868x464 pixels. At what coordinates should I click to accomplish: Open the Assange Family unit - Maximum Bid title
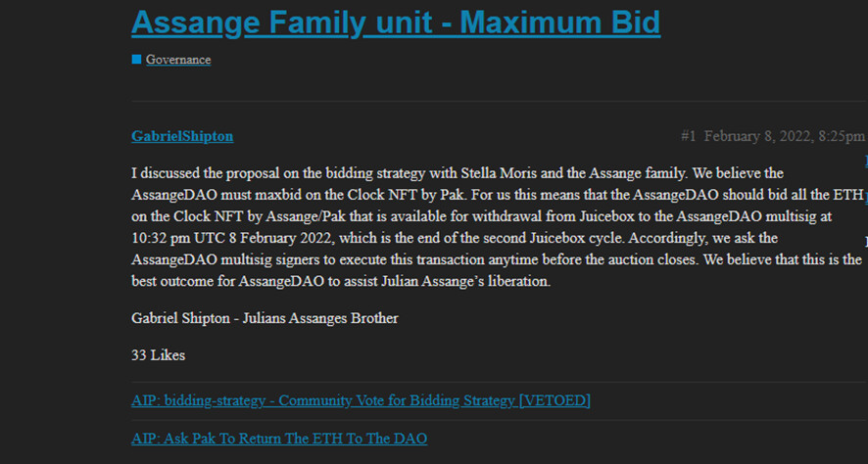(395, 22)
